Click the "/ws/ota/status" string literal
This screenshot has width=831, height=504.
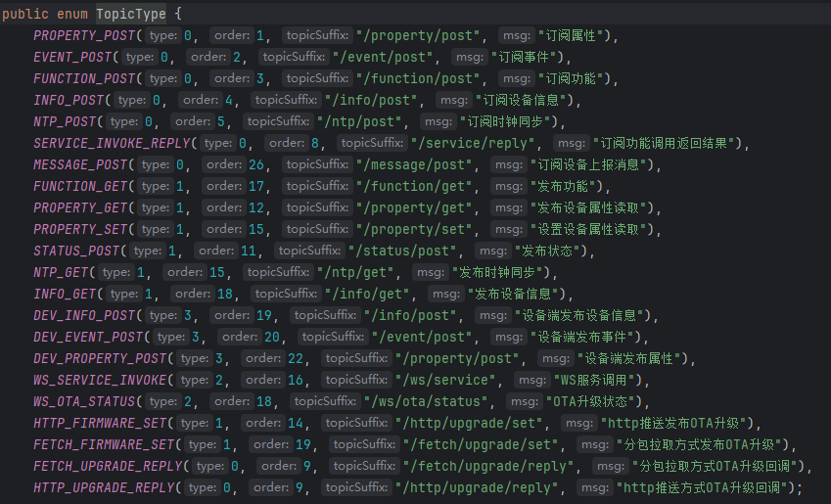[426, 401]
